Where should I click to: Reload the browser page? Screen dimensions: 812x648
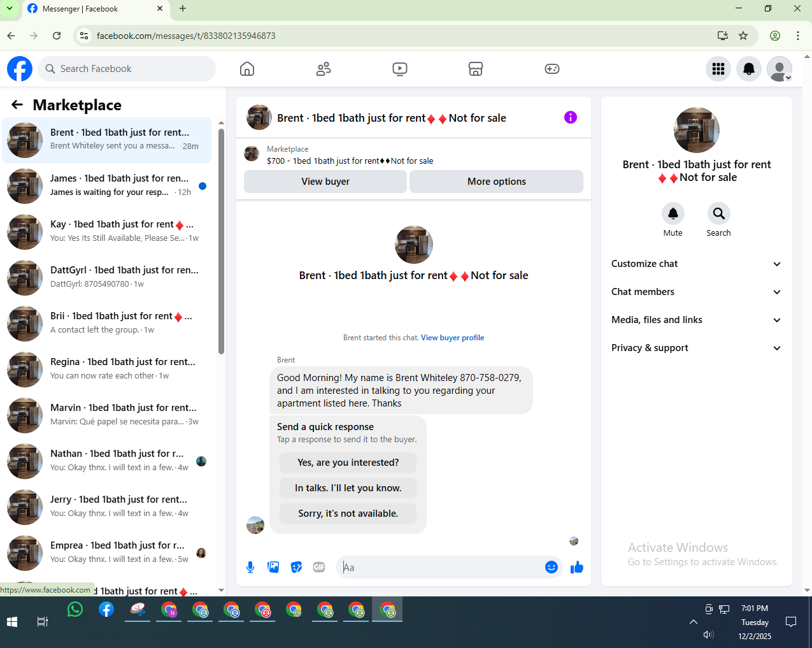(x=57, y=36)
